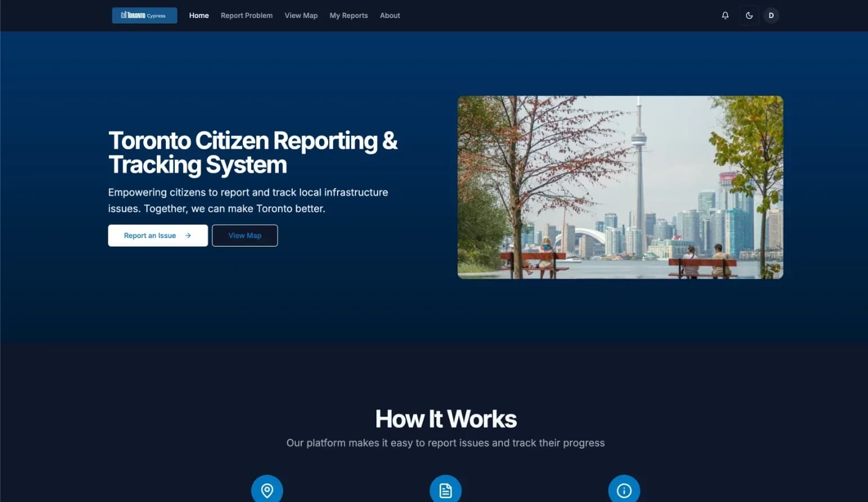
Task: Go to the Home nav item
Action: (199, 16)
